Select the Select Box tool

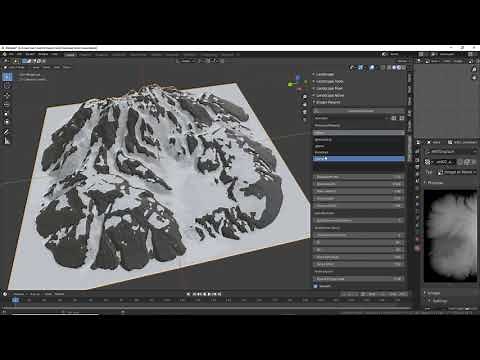click(8, 76)
